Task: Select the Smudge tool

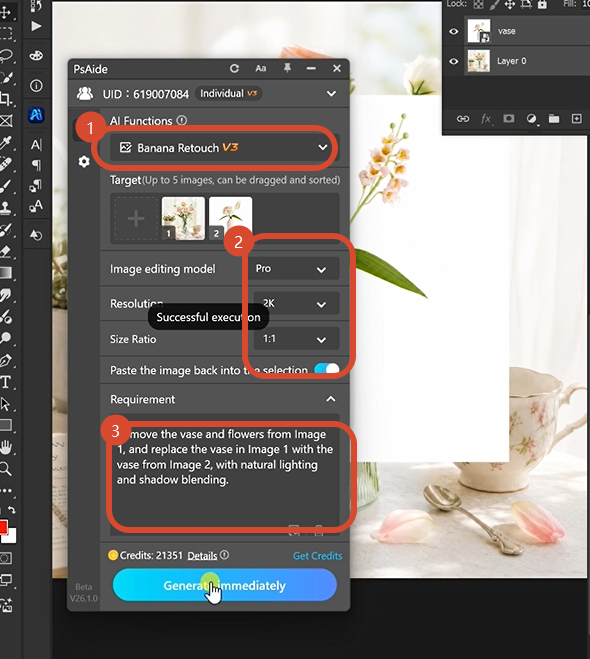Action: (x=6, y=295)
